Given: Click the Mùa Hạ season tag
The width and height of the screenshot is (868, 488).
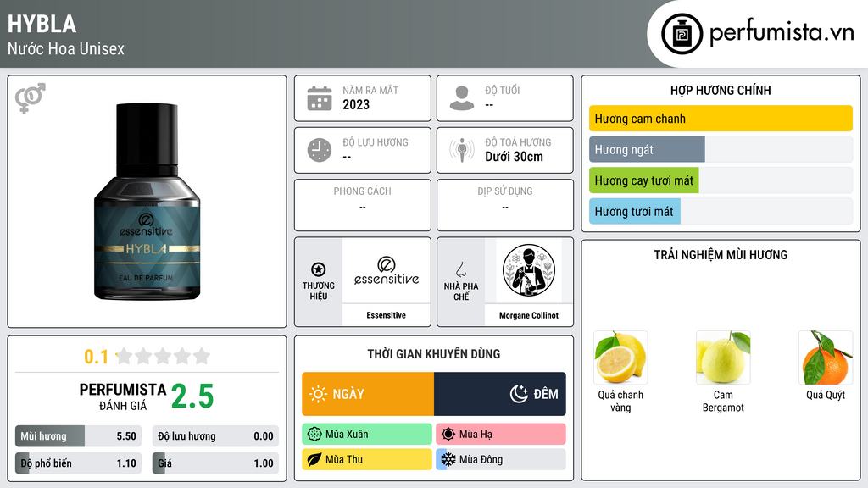Looking at the screenshot, I should tap(501, 435).
